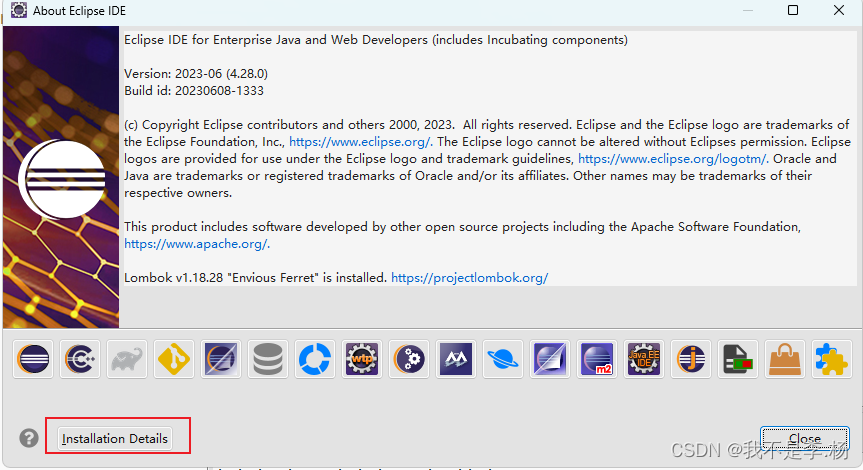Screen dimensions: 863x470
Task: Open help via the question mark icon
Action: 29,438
